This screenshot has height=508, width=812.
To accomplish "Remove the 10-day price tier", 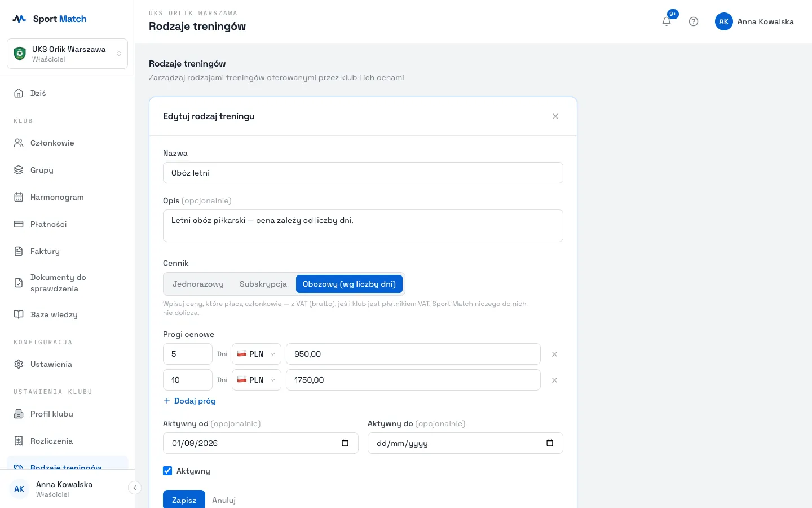I will pos(554,380).
